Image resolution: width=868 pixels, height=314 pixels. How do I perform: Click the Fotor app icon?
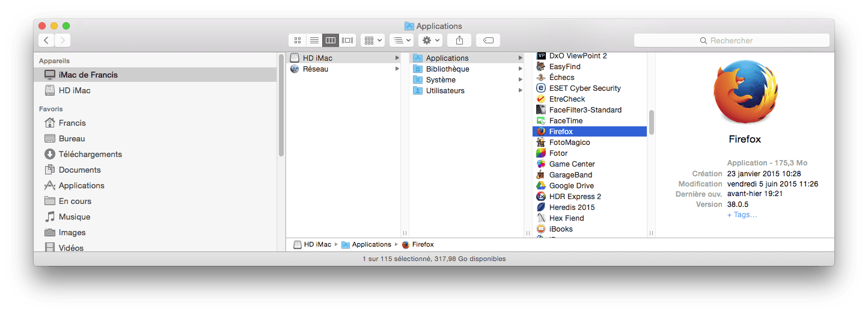pyautogui.click(x=541, y=153)
